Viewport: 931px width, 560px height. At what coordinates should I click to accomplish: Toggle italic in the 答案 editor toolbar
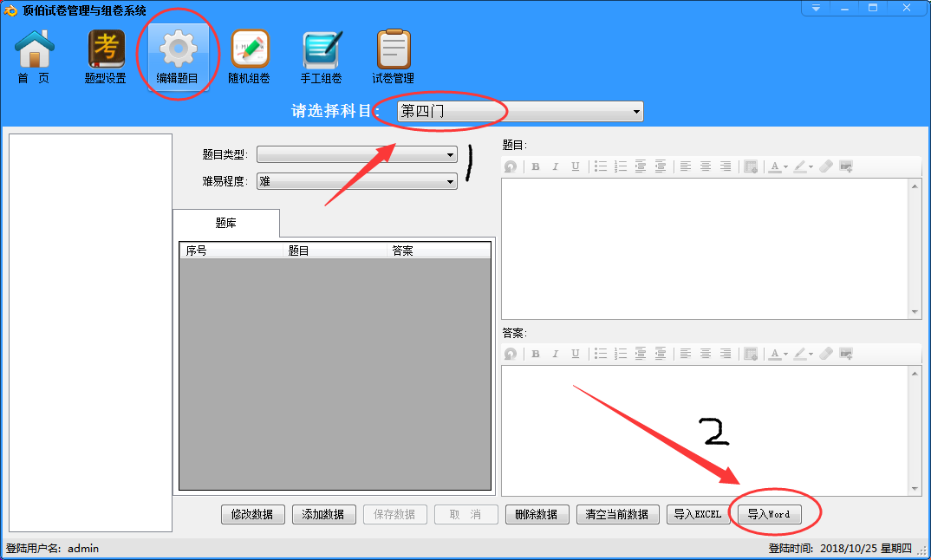coord(556,354)
